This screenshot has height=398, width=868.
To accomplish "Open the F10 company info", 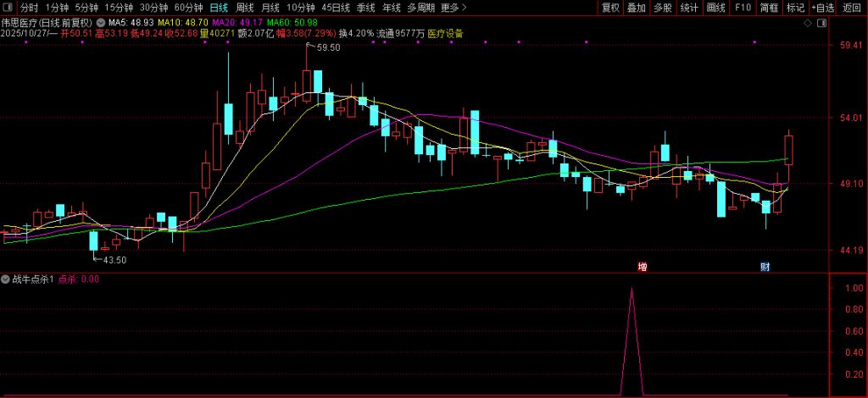I will (743, 8).
